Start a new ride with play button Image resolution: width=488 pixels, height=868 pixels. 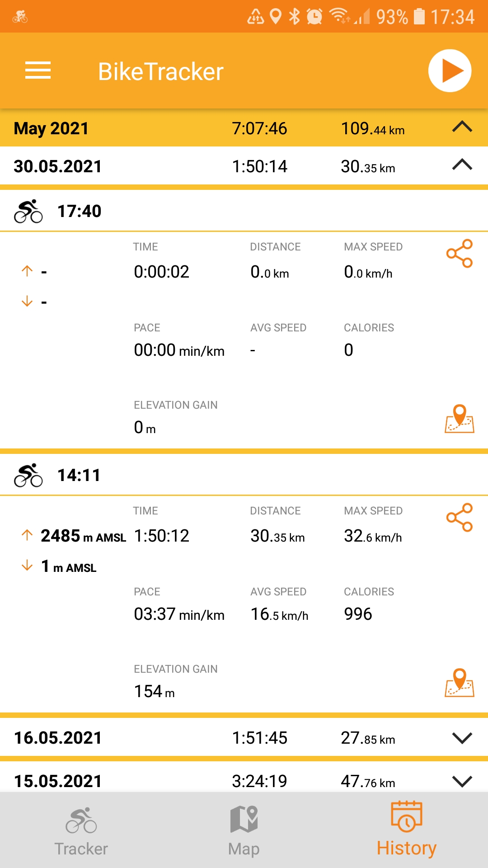pos(450,71)
